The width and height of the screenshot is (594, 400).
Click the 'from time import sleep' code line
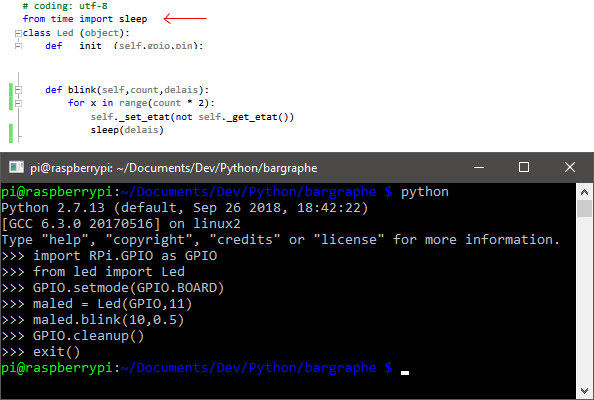(85, 19)
